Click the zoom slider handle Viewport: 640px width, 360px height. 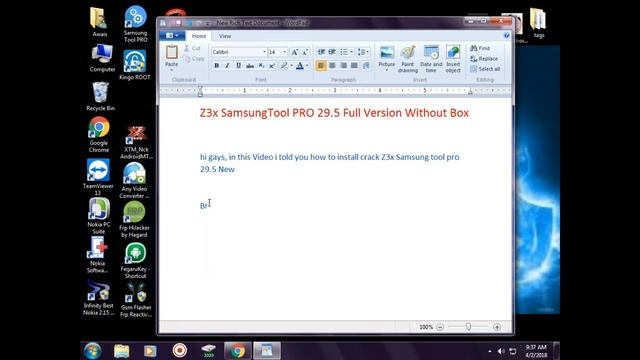tap(469, 327)
